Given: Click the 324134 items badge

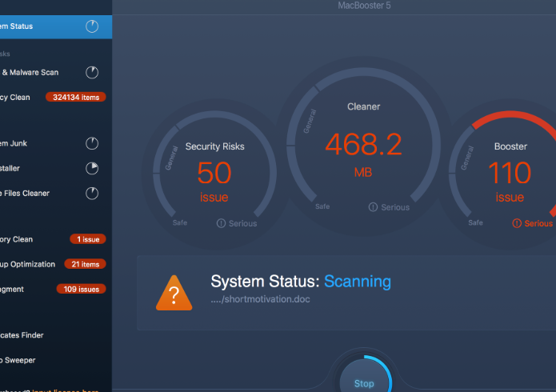Looking at the screenshot, I should [x=75, y=98].
